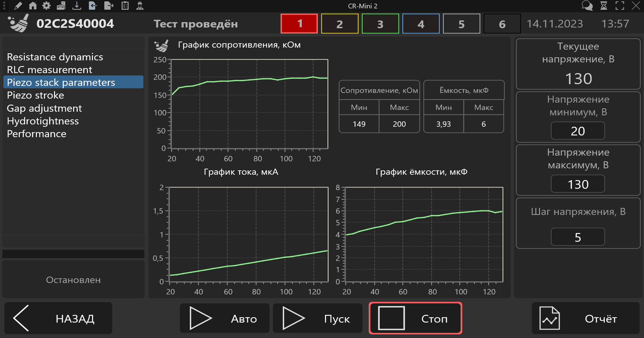Edit maximum voltage field showing 130

pyautogui.click(x=578, y=184)
